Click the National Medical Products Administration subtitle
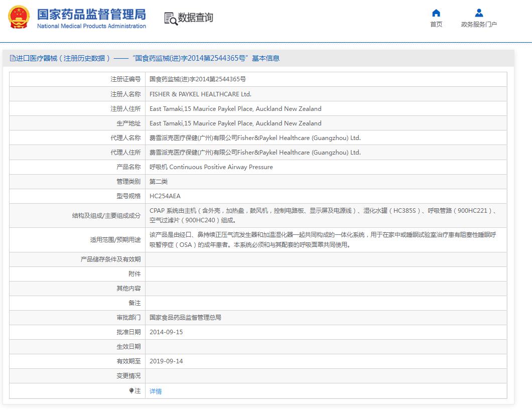 [91, 26]
